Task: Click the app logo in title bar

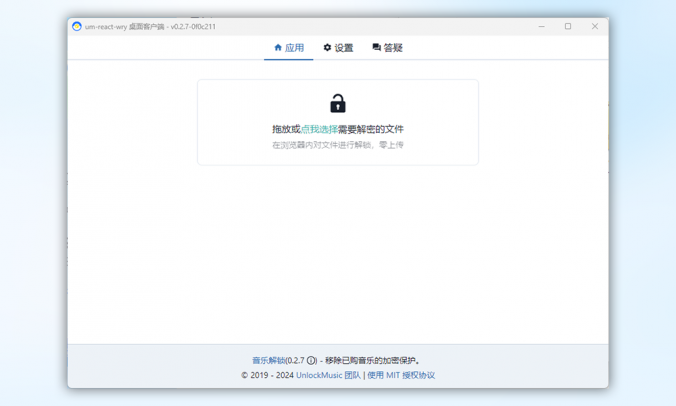Action: pyautogui.click(x=77, y=26)
